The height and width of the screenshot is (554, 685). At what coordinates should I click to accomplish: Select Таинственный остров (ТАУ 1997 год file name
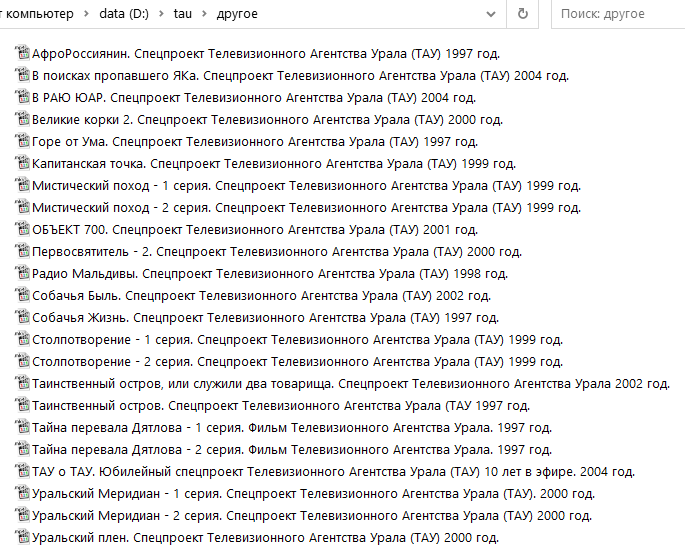click(280, 405)
